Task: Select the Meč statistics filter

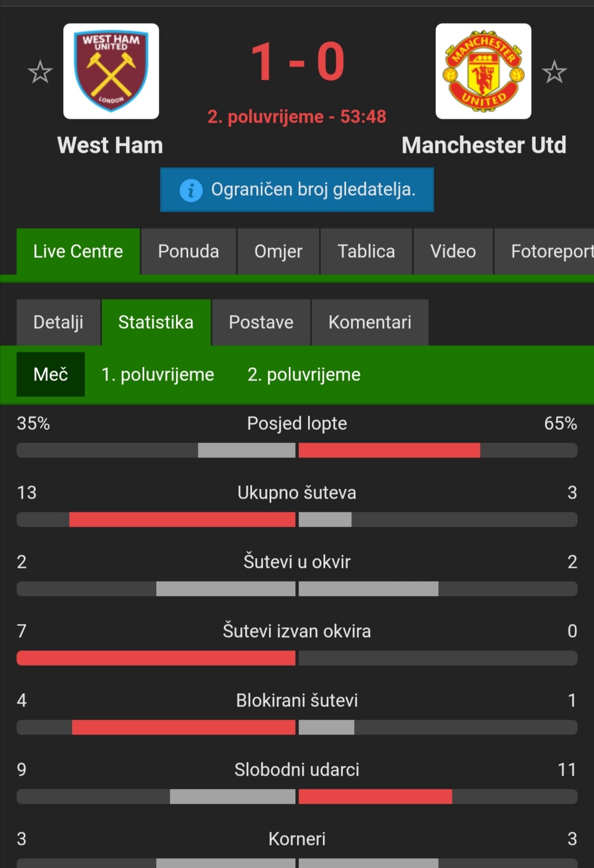Action: [51, 374]
